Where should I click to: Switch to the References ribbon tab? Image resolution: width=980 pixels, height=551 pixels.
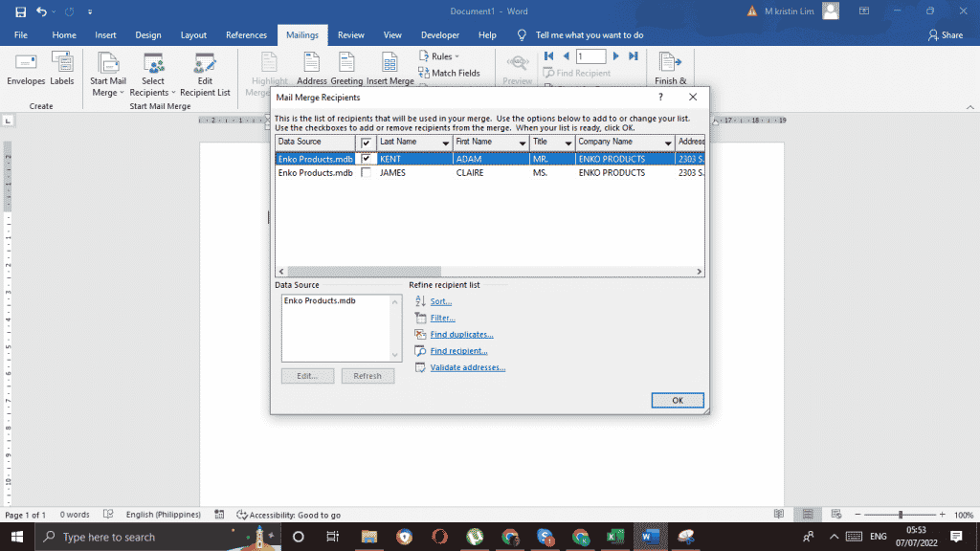click(x=246, y=34)
